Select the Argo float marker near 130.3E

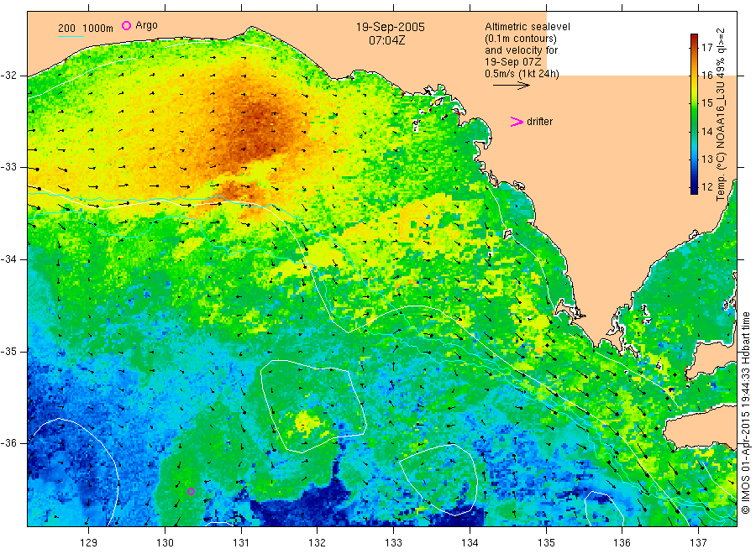(x=191, y=491)
